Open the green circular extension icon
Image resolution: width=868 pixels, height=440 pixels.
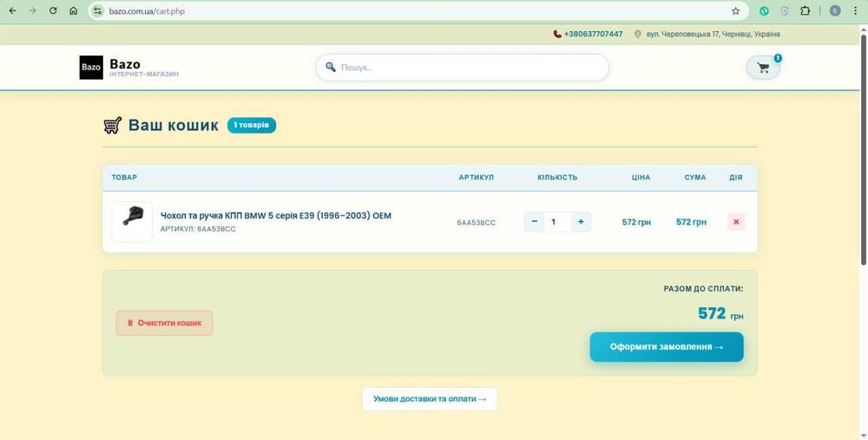tap(764, 10)
